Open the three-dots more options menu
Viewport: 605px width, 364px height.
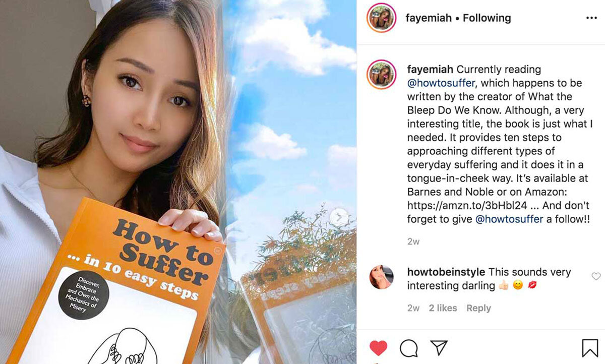point(591,18)
